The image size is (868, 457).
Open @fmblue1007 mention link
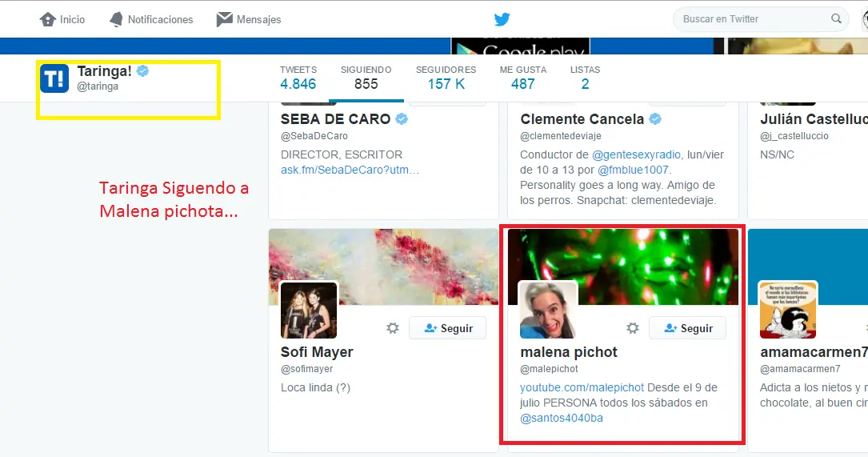click(x=633, y=170)
